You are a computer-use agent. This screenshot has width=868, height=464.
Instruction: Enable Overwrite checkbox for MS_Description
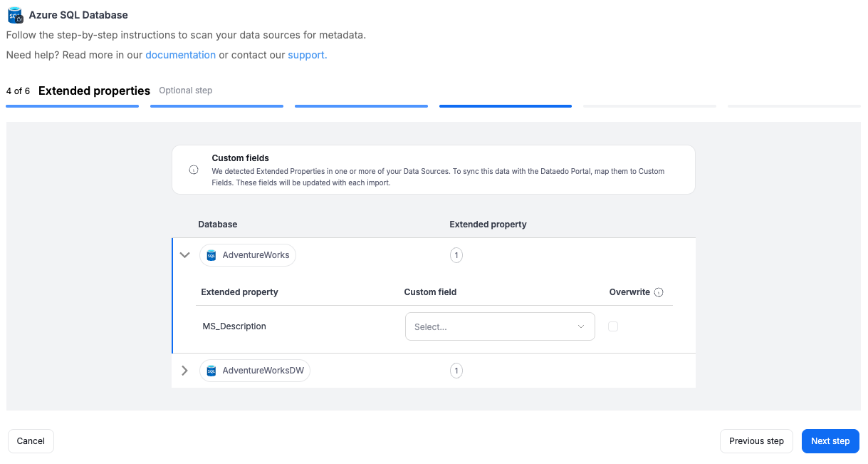pos(613,326)
